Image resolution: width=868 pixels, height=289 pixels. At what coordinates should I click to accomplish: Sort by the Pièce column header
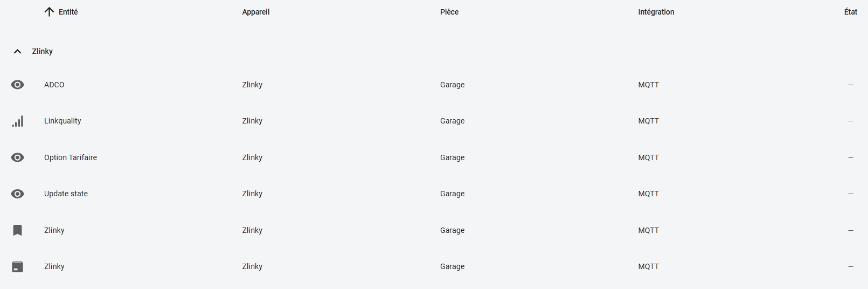[449, 12]
